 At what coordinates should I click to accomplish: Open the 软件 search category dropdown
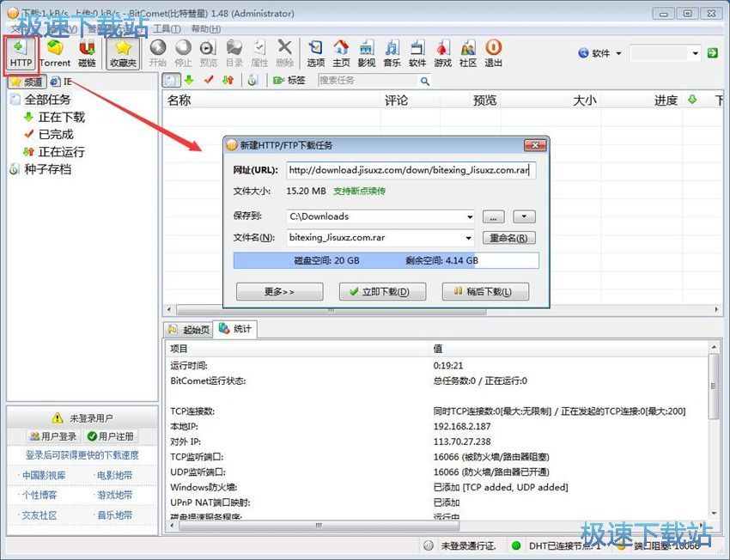599,53
